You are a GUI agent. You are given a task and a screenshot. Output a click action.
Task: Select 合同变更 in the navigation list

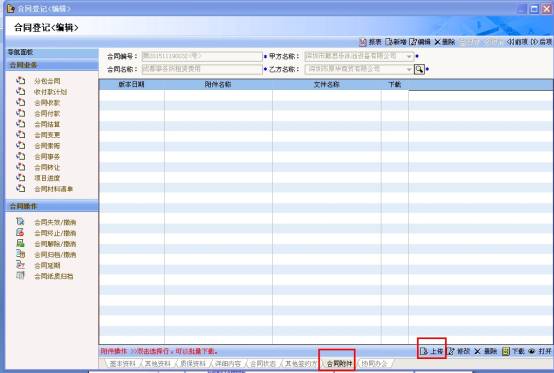coord(47,135)
